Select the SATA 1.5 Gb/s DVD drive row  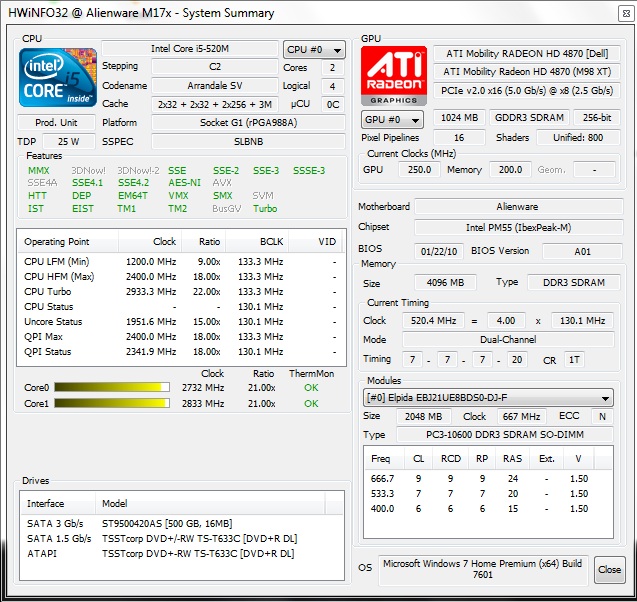[x=182, y=539]
